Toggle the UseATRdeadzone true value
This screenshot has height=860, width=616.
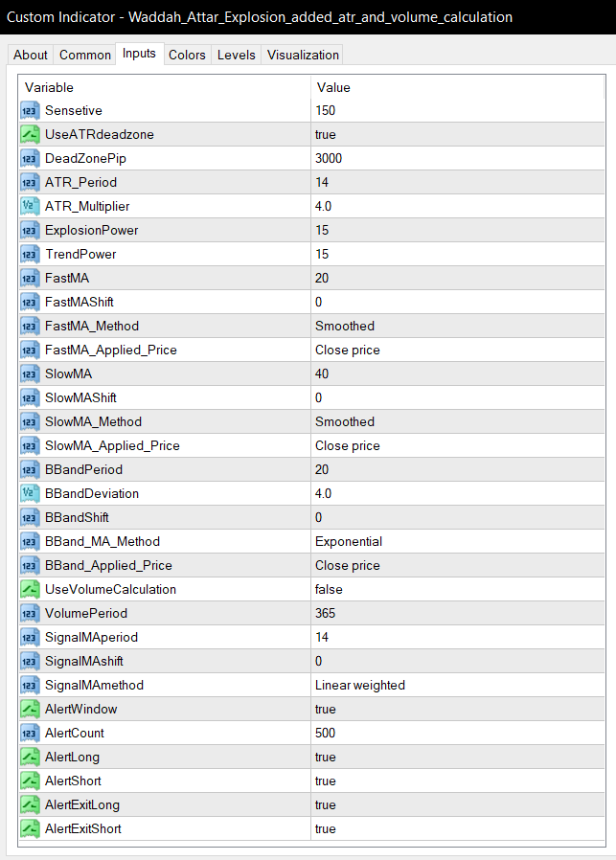pyautogui.click(x=458, y=134)
